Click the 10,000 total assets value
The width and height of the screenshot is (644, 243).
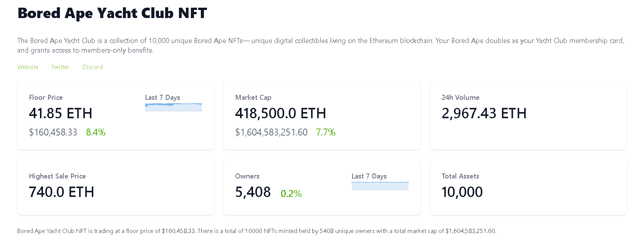[462, 192]
